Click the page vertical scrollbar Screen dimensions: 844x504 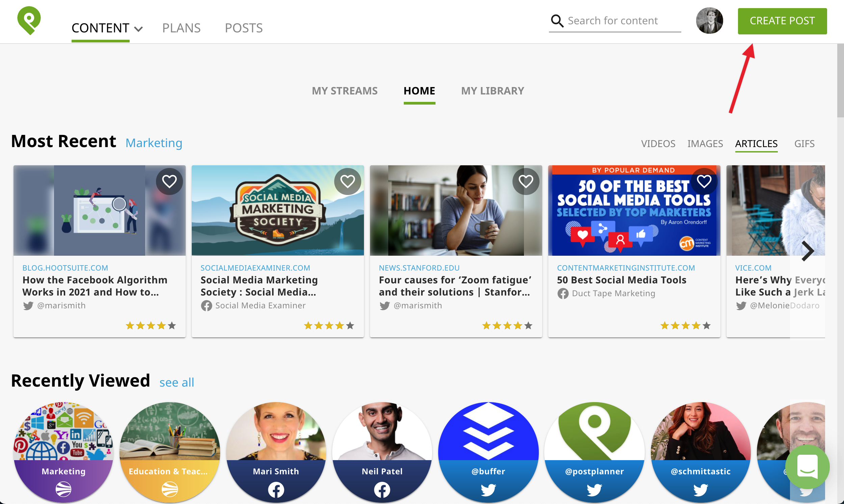[840, 81]
